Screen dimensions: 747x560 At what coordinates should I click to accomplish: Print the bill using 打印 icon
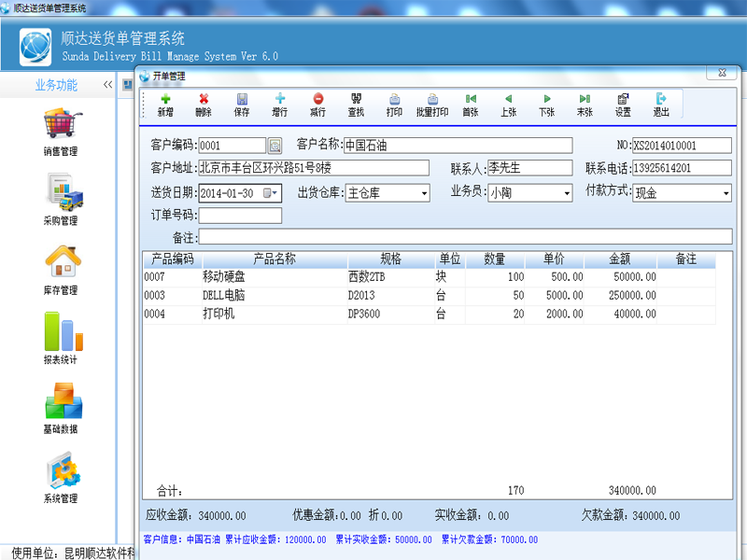point(395,104)
